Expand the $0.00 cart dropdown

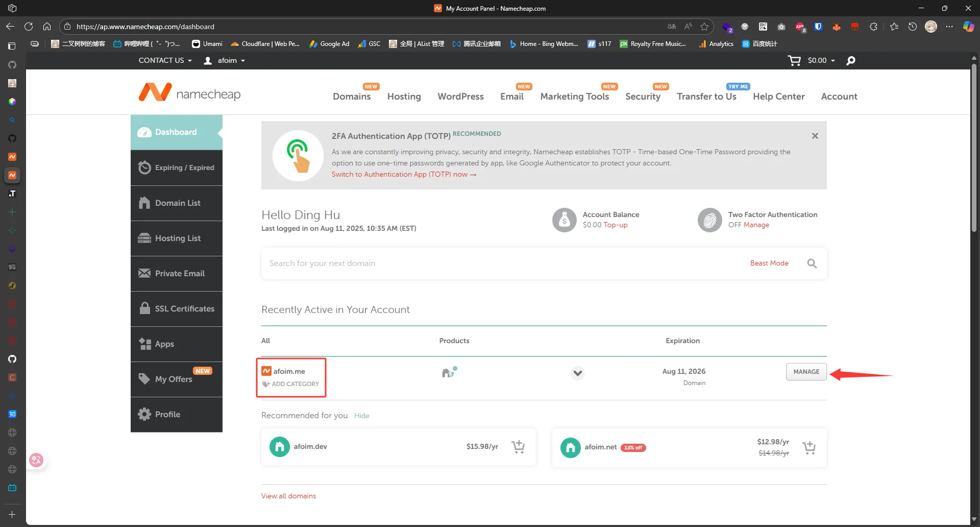[821, 60]
